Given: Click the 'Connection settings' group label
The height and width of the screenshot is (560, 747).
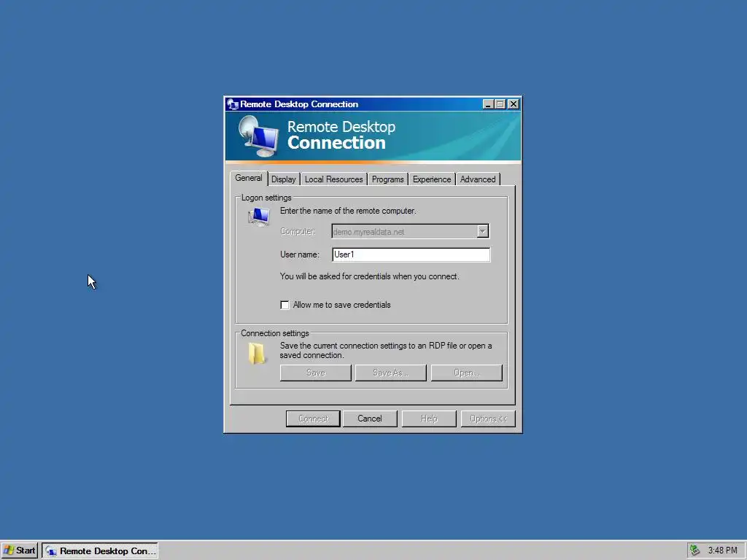Looking at the screenshot, I should [274, 333].
